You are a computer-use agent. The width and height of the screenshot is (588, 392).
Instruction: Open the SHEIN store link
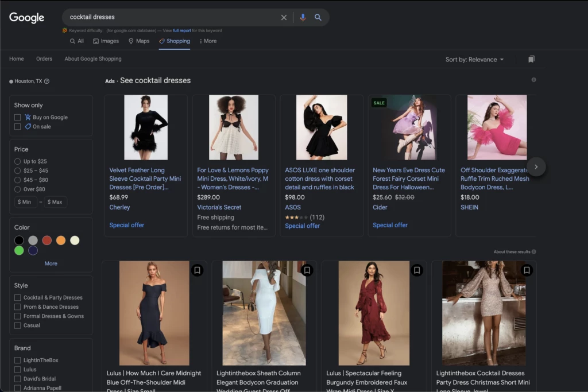(470, 207)
